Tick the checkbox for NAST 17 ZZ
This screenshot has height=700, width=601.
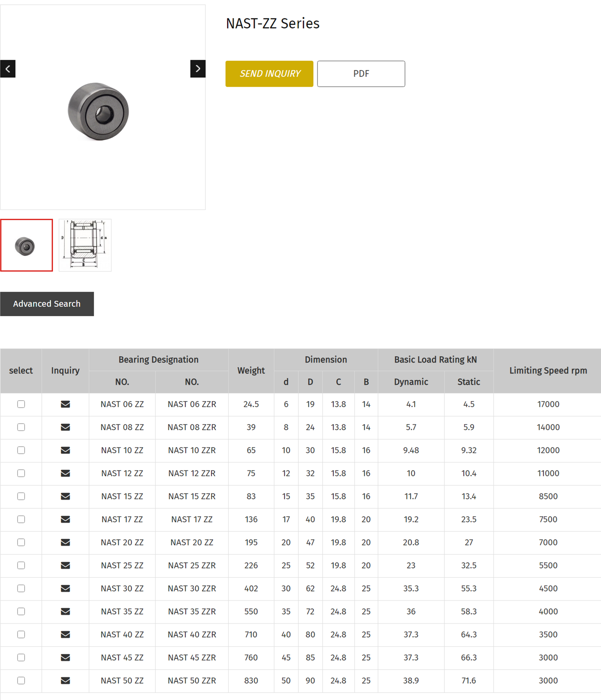click(x=21, y=519)
